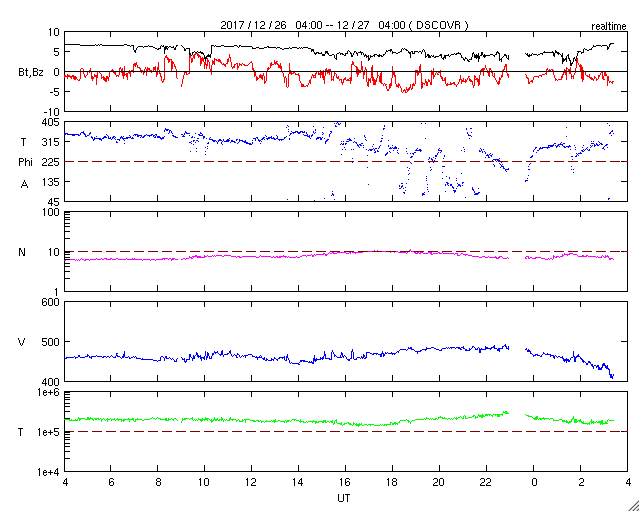Click the '6' hour tick on the UT axis

[111, 482]
